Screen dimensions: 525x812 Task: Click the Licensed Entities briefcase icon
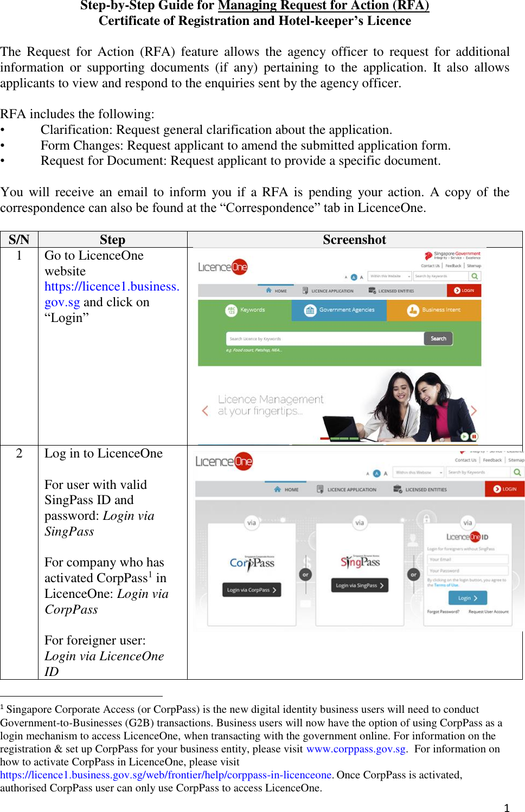(x=373, y=291)
